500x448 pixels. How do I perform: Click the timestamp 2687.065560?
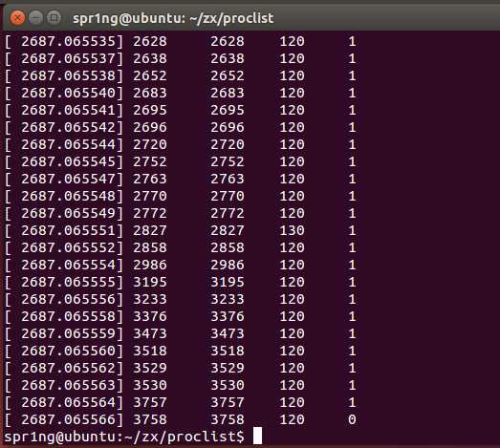tap(68, 352)
